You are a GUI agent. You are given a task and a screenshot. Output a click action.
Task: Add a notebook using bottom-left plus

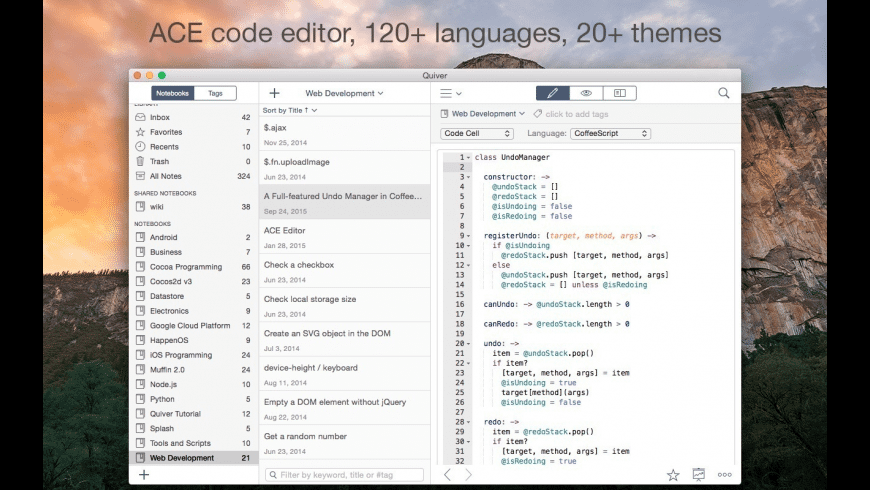pyautogui.click(x=144, y=474)
